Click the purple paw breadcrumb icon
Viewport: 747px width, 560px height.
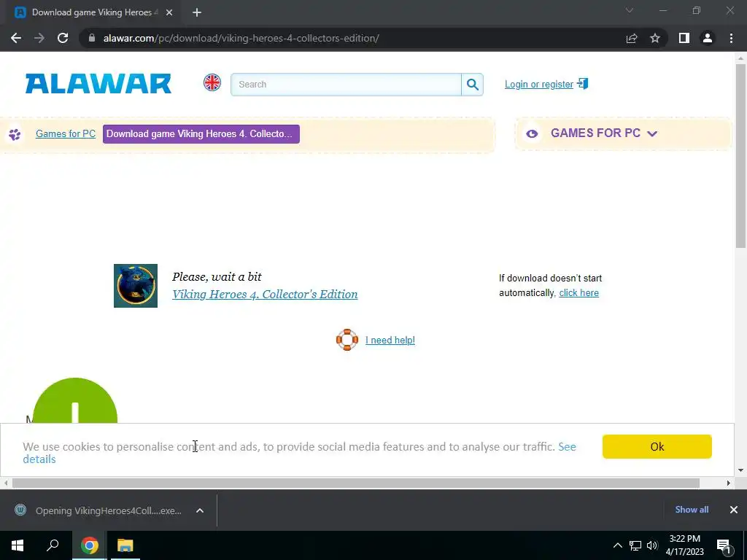15,134
